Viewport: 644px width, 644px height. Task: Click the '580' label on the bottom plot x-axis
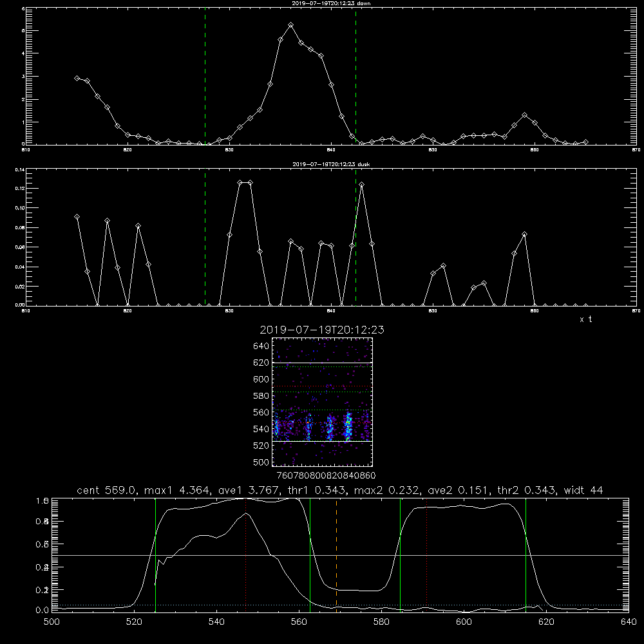click(x=381, y=622)
